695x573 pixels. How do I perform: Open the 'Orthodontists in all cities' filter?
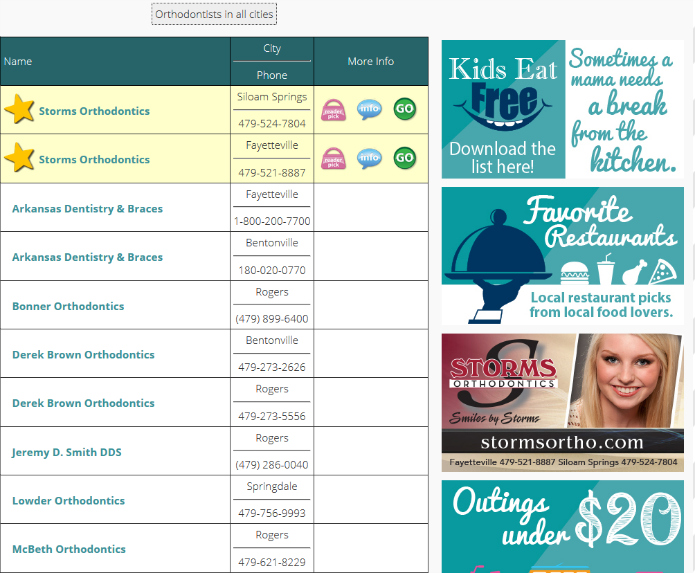pos(214,14)
